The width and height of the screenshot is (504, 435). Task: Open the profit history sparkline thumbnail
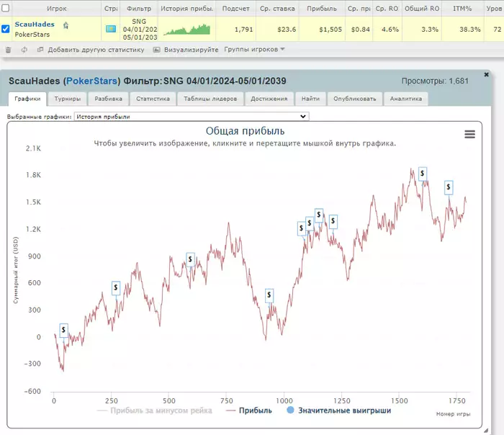click(186, 30)
